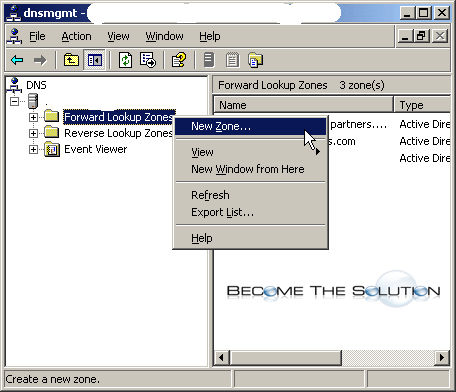This screenshot has height=392, width=456.
Task: Click the horizontal scrollbar left arrow
Action: click(x=221, y=358)
